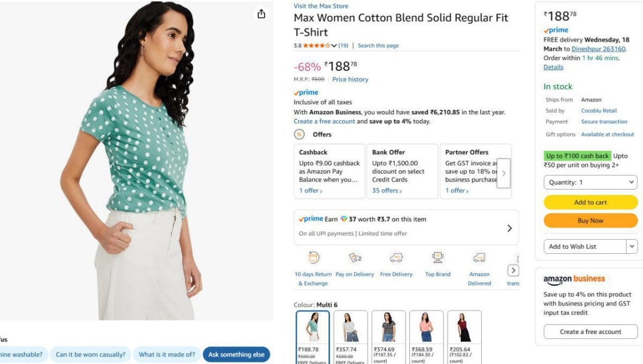The image size is (643, 364).
Task: Share the product using the share icon
Action: [x=261, y=14]
